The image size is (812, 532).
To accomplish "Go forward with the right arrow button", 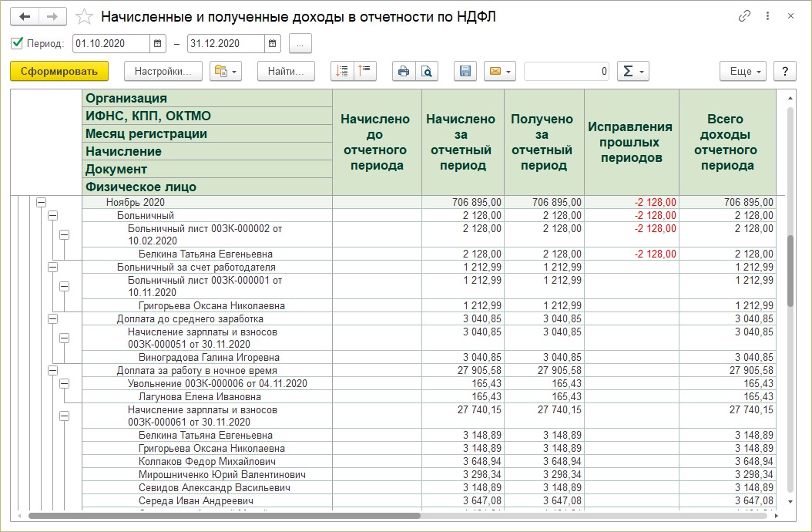I will (52, 17).
